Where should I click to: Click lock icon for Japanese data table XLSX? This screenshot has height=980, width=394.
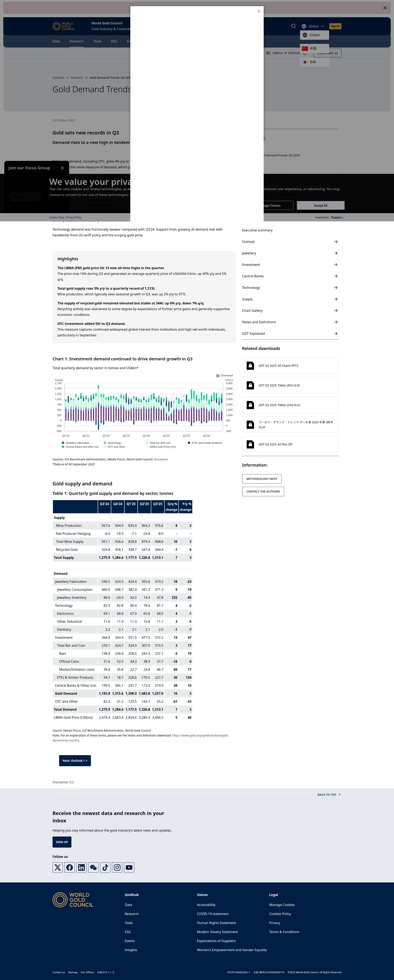(250, 425)
